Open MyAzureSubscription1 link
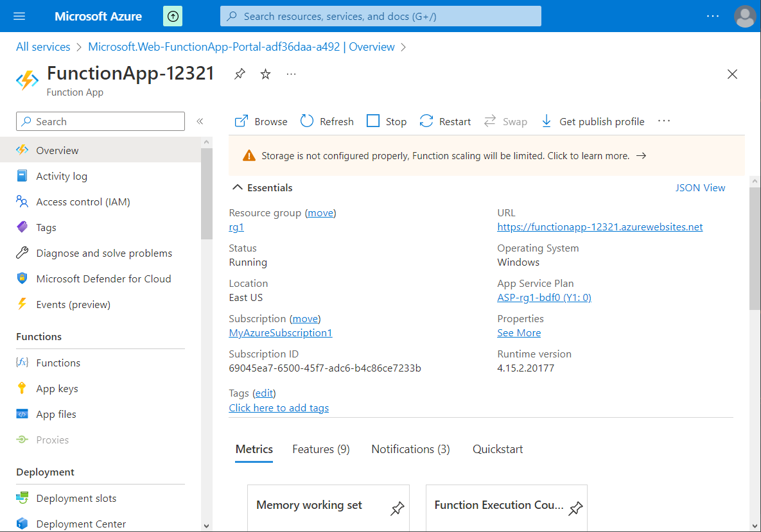 click(281, 332)
